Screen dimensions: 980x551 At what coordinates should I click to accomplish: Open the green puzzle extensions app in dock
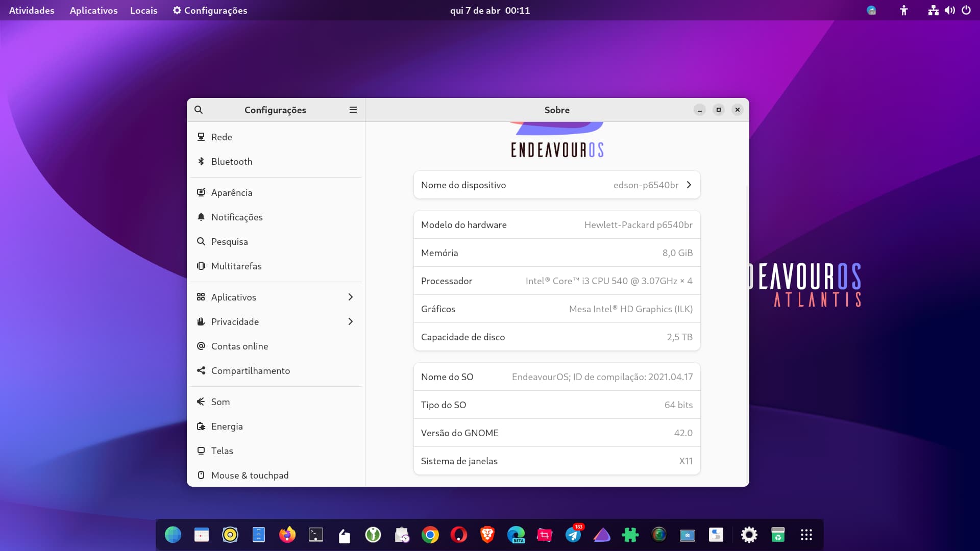pos(630,535)
